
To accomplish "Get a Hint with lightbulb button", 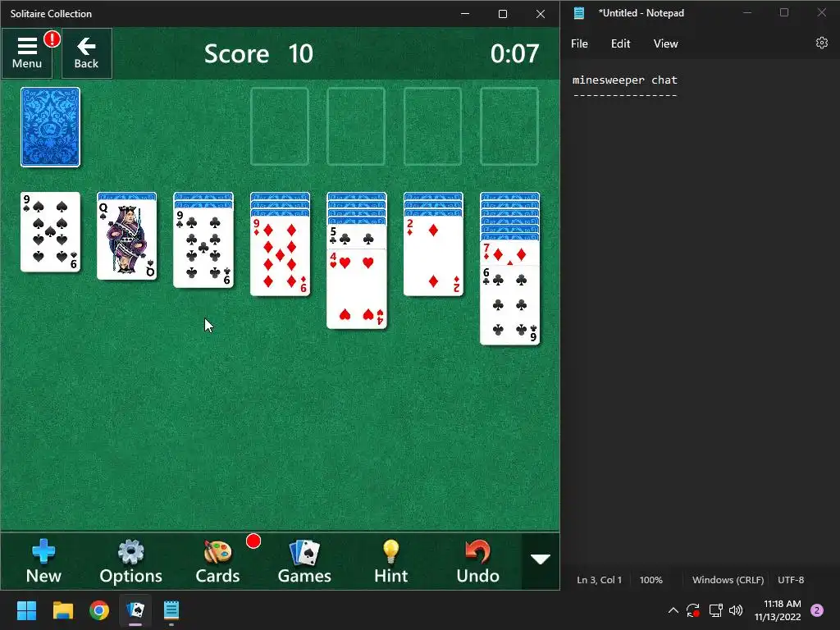I will coord(391,561).
